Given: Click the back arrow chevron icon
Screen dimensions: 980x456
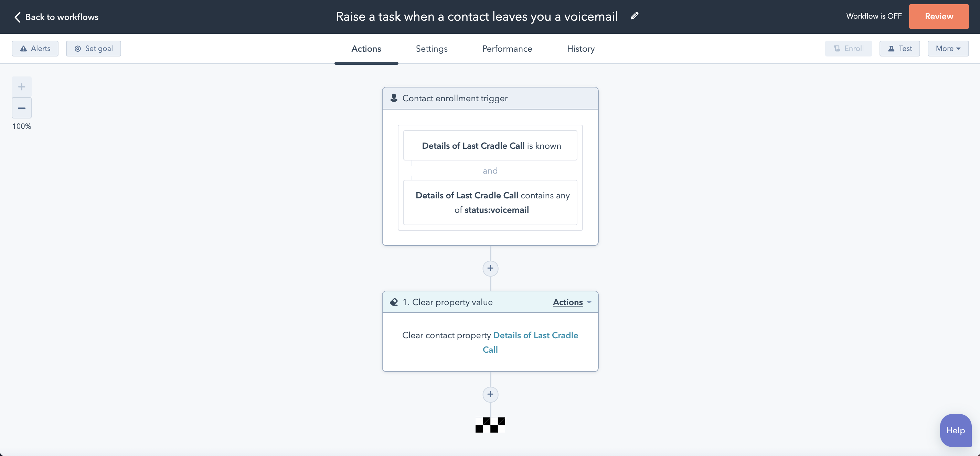Looking at the screenshot, I should click(x=18, y=17).
